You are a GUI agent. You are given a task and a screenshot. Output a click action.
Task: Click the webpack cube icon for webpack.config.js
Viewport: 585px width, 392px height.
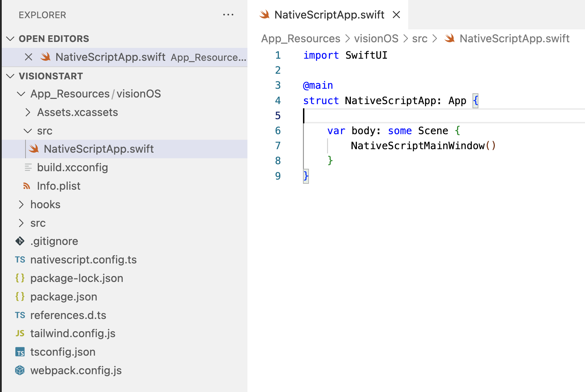20,370
